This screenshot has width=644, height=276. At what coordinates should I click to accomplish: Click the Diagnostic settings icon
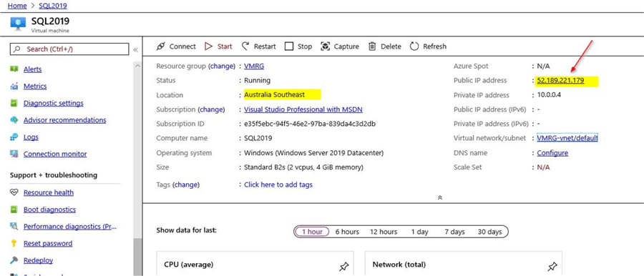click(x=14, y=103)
